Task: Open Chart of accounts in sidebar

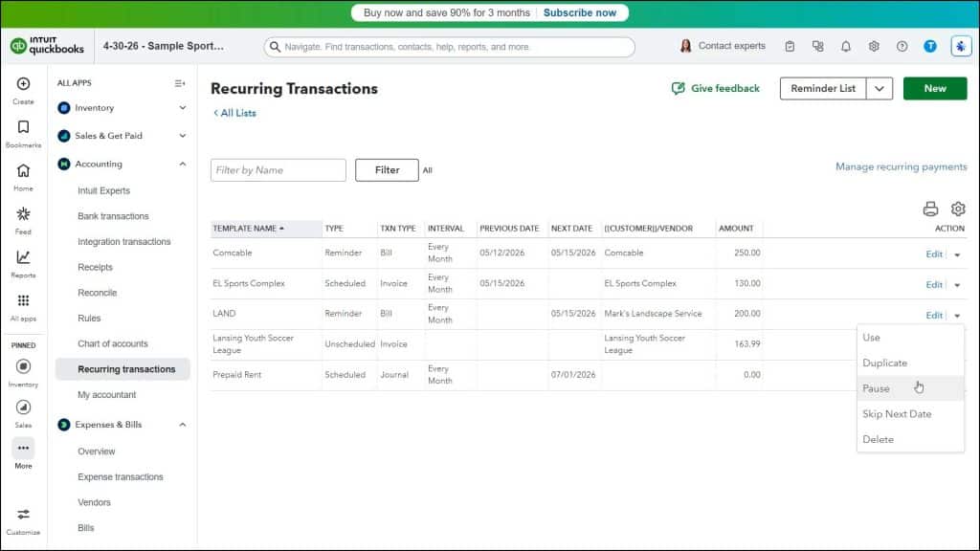Action: [113, 343]
